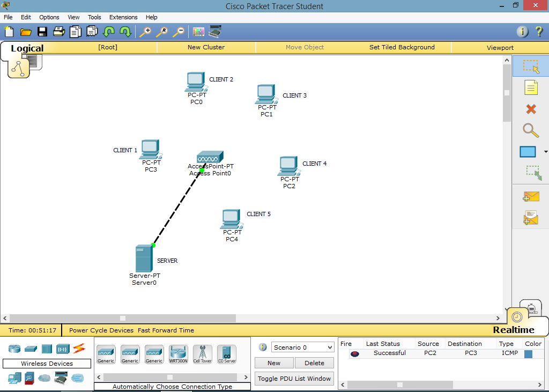Click the New Cluster button
This screenshot has height=392, width=549.
point(206,47)
